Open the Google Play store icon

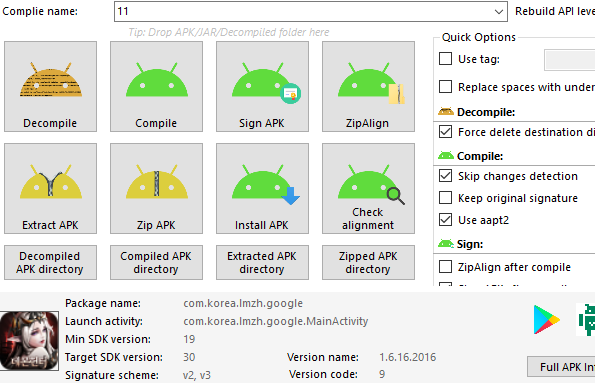546,320
